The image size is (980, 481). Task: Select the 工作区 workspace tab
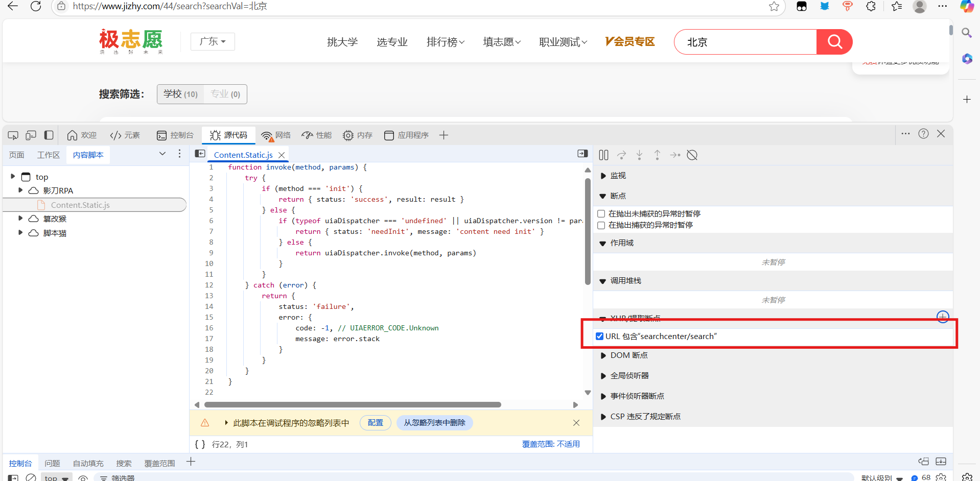[x=49, y=155]
